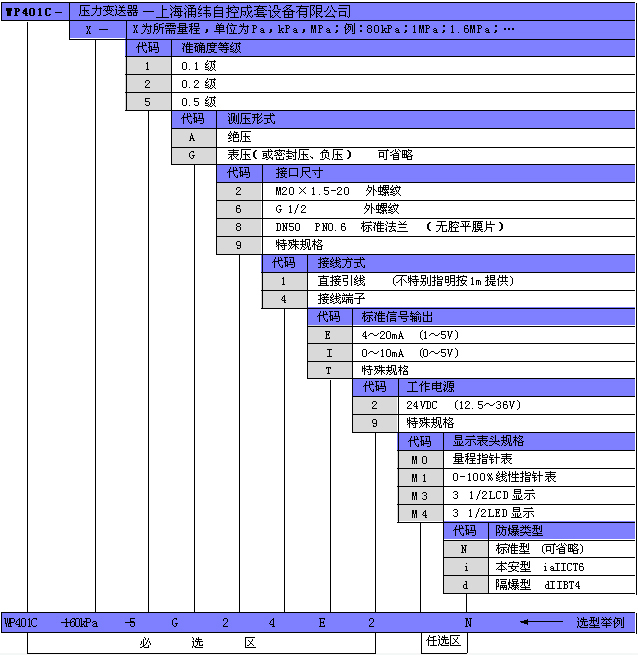Click the '3 1/2LCD 显示' entry
This screenshot has width=638, height=655.
[494, 495]
